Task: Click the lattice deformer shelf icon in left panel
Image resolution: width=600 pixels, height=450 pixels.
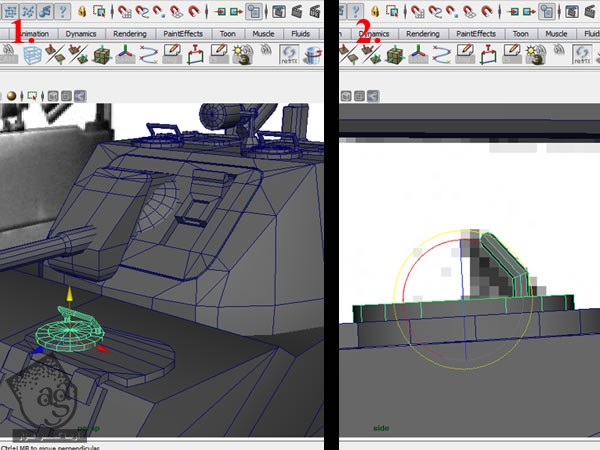Action: (33, 55)
